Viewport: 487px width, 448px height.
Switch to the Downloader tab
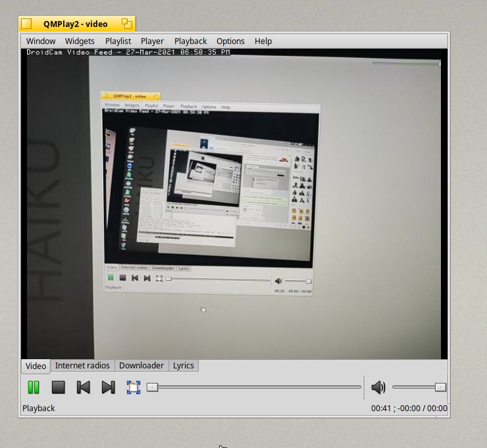(x=141, y=365)
